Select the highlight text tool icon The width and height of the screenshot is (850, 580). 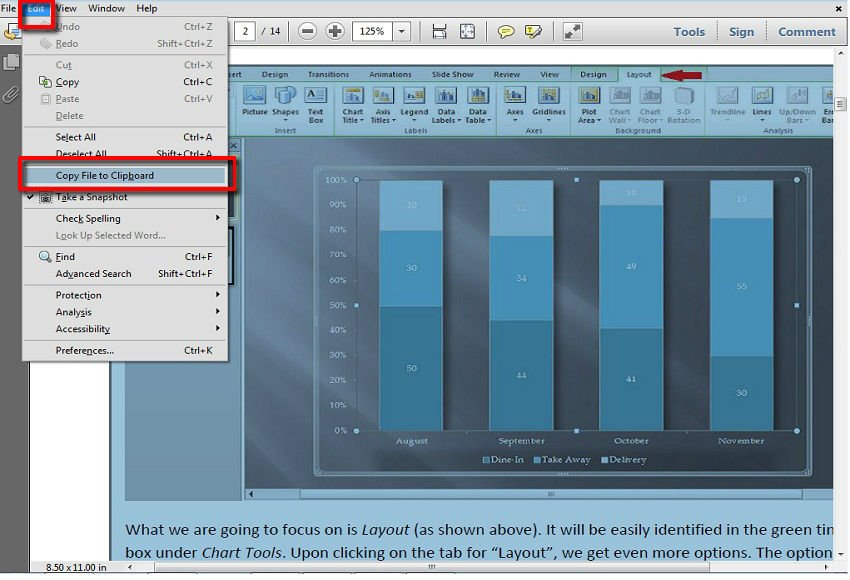pos(533,32)
